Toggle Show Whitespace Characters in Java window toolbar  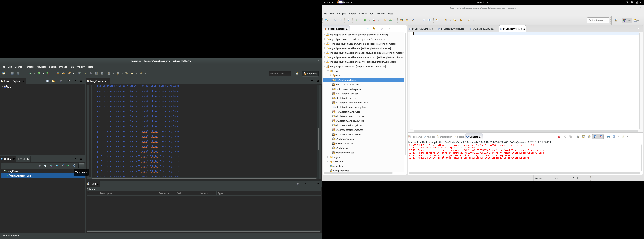pos(430,20)
